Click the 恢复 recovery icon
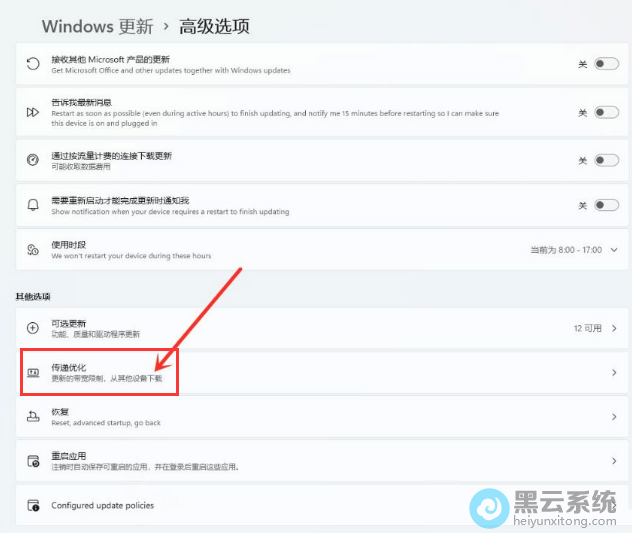 (33, 417)
